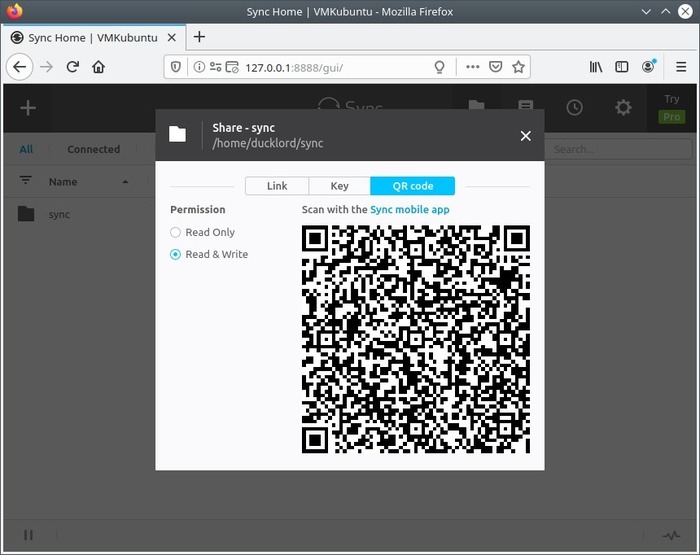Go back with Firefox back arrow
Viewport: 700px width, 555px height.
[x=19, y=67]
